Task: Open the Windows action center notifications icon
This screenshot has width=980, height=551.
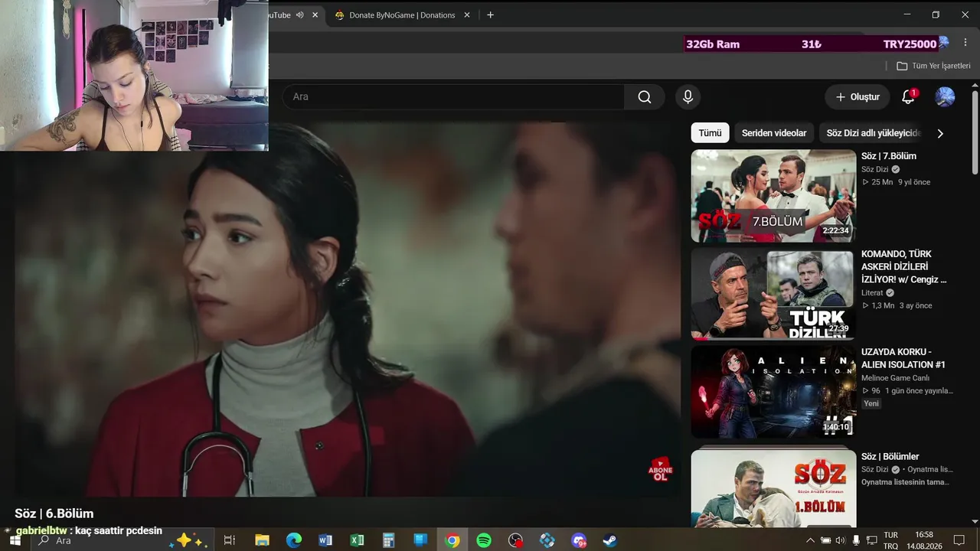Action: coord(959,540)
